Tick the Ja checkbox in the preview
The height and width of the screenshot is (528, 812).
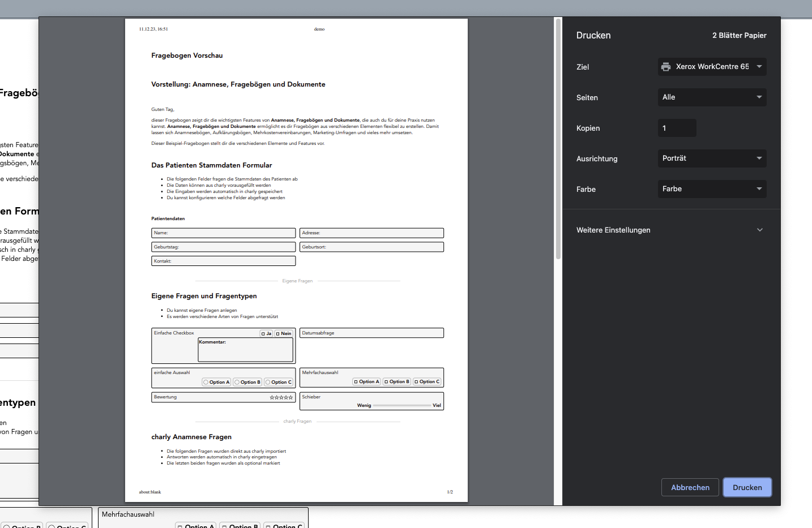click(263, 334)
